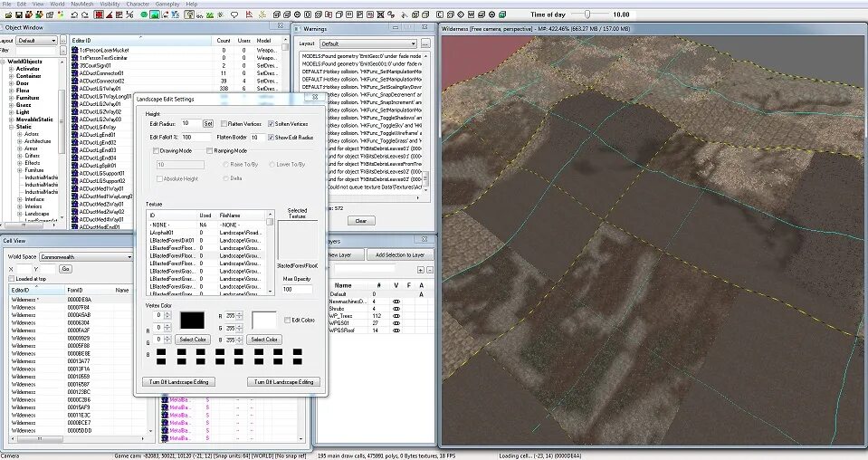The height and width of the screenshot is (460, 868).
Task: Enable the Ramping Mode checkbox
Action: click(x=209, y=150)
